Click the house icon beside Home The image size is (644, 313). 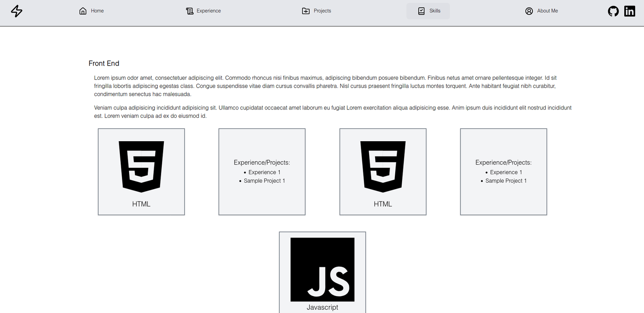click(x=83, y=11)
